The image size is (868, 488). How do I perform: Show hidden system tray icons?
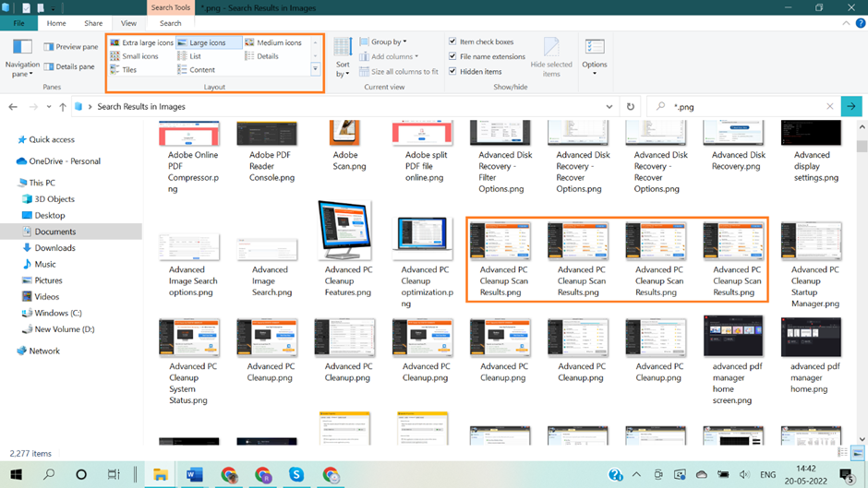tap(636, 475)
